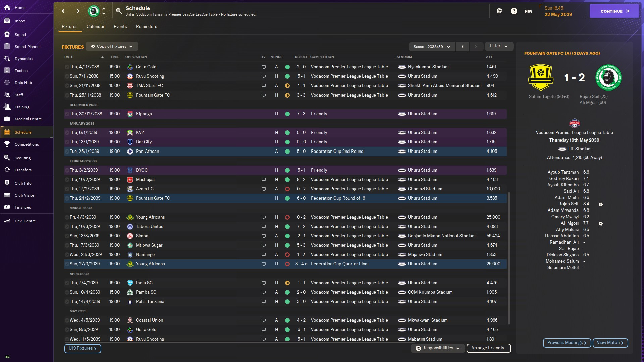Click the search magnifier icon in the top bar

pyautogui.click(x=119, y=11)
